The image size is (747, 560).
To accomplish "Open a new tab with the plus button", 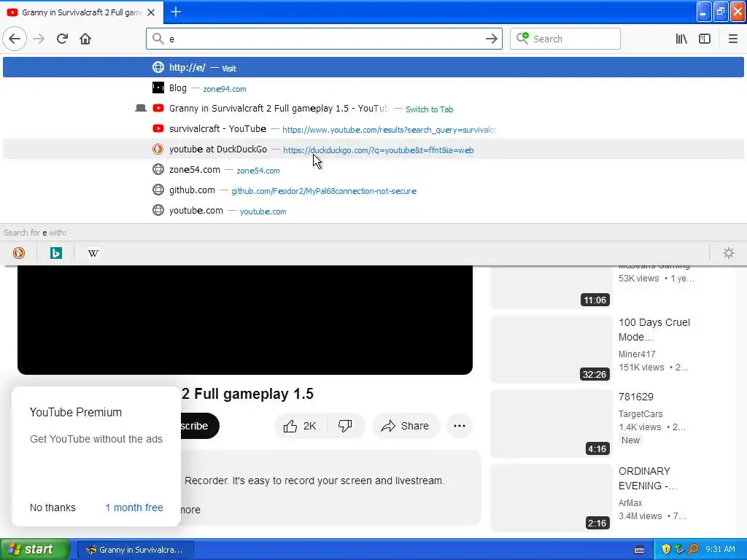I will click(176, 12).
